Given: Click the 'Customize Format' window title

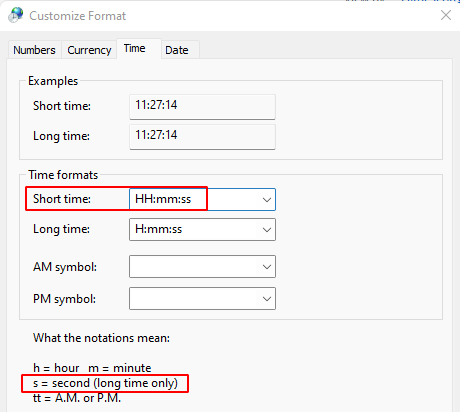Looking at the screenshot, I should [78, 16].
